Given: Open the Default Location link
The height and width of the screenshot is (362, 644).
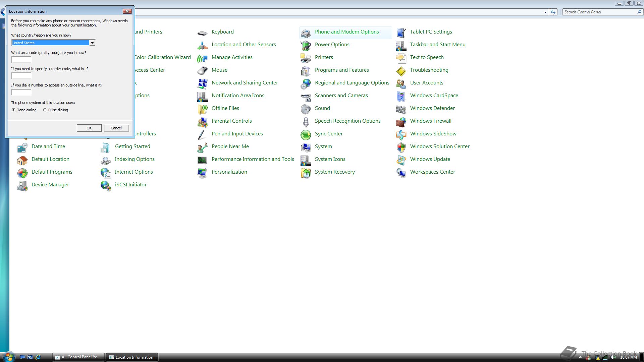Looking at the screenshot, I should [50, 159].
